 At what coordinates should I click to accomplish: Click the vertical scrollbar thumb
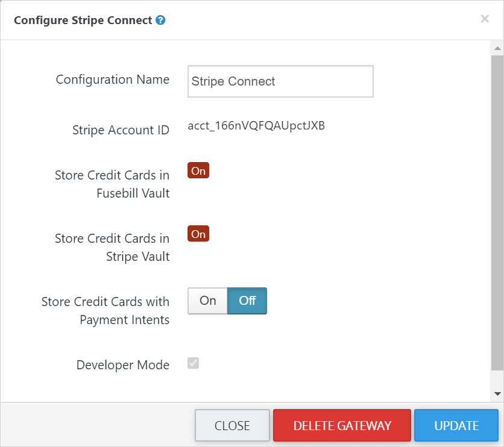tap(497, 213)
